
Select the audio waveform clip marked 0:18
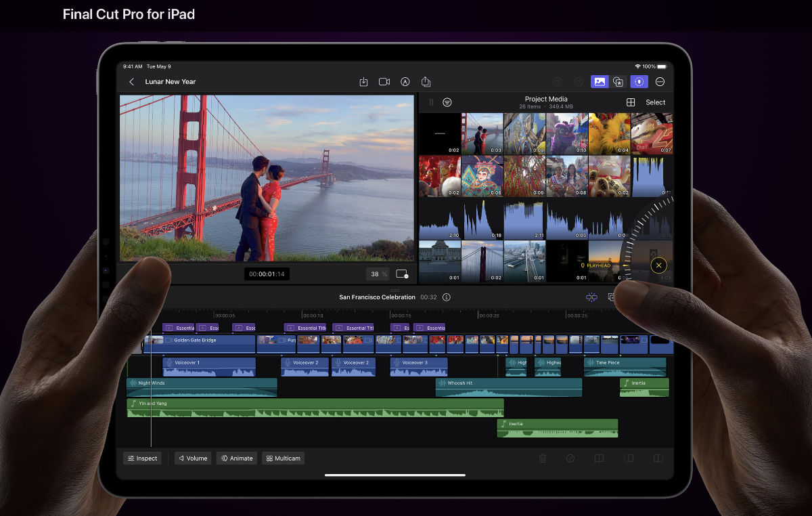point(482,219)
